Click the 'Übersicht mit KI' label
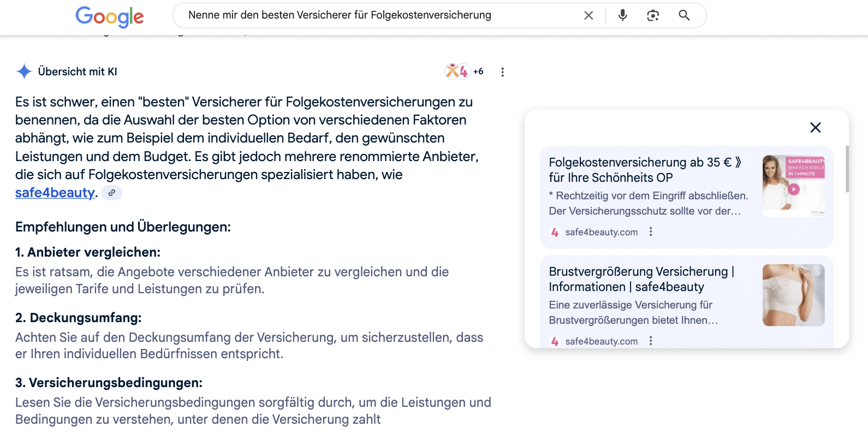 tap(78, 72)
